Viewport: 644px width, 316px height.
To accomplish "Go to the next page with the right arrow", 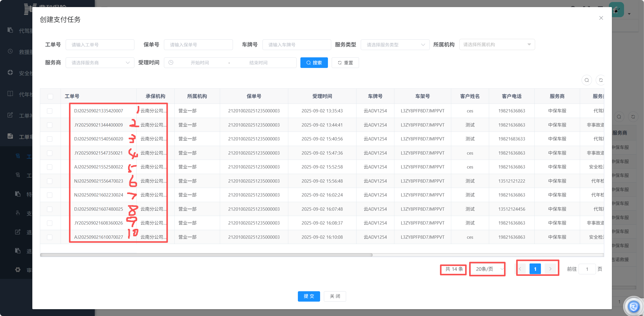I will (x=550, y=269).
